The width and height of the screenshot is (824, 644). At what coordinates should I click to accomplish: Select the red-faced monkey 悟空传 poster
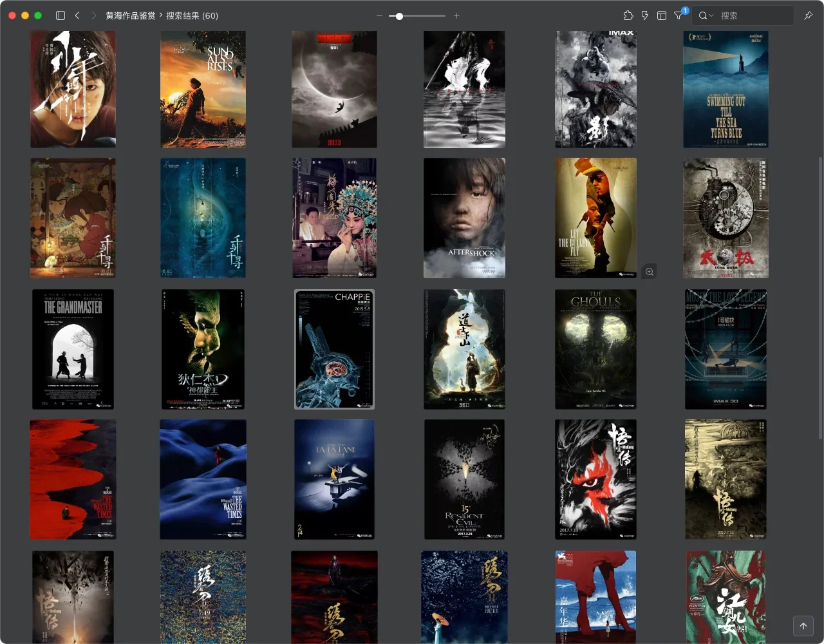point(595,480)
